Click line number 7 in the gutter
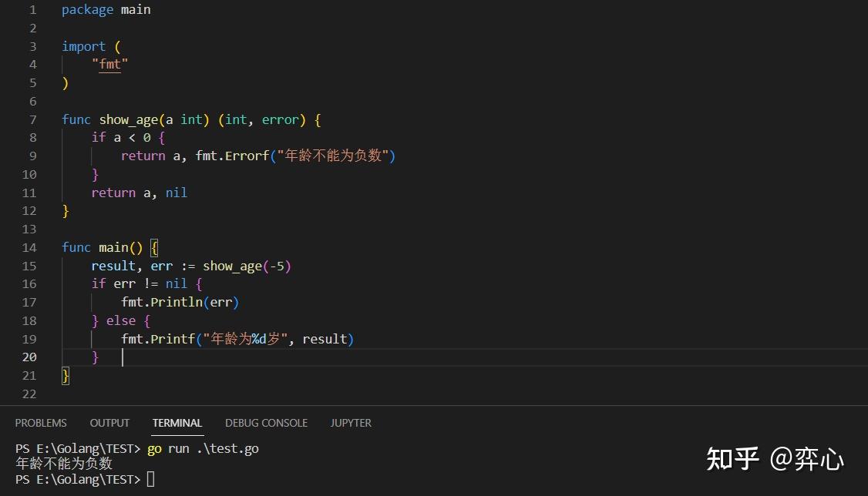The height and width of the screenshot is (496, 868). click(32, 119)
